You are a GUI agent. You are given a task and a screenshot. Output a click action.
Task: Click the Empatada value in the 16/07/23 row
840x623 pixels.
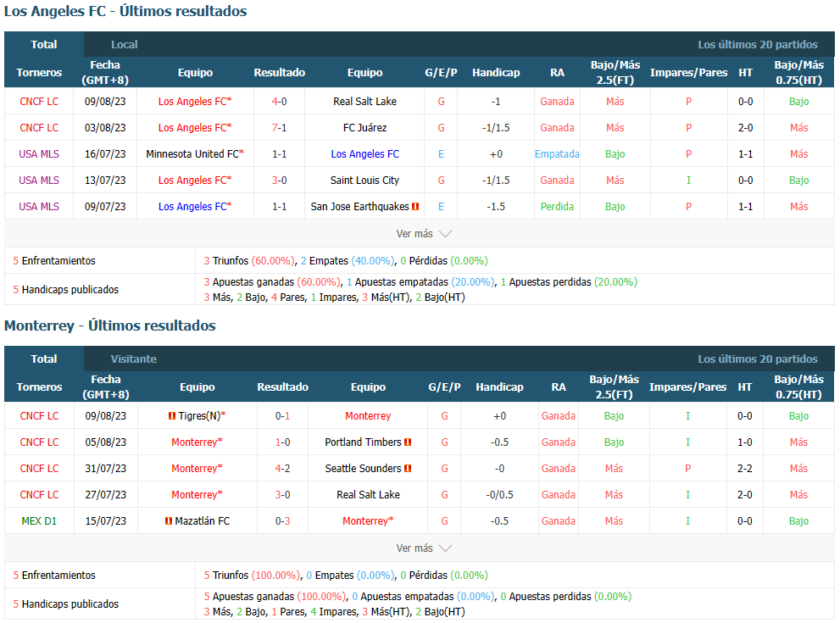[557, 153]
